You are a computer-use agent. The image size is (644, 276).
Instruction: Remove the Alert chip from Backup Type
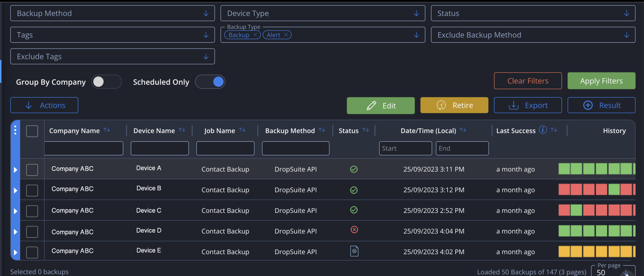(286, 35)
